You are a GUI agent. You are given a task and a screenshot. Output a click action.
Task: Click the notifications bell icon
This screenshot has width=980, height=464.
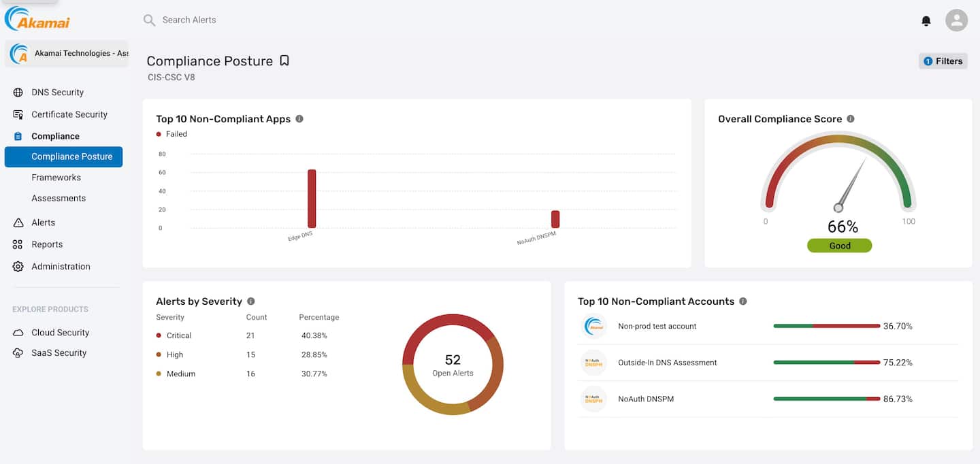(x=926, y=21)
